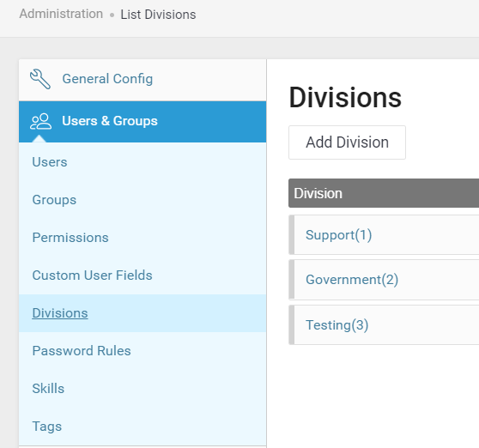This screenshot has height=448, width=479.
Task: Click the Administration breadcrumb
Action: (61, 14)
